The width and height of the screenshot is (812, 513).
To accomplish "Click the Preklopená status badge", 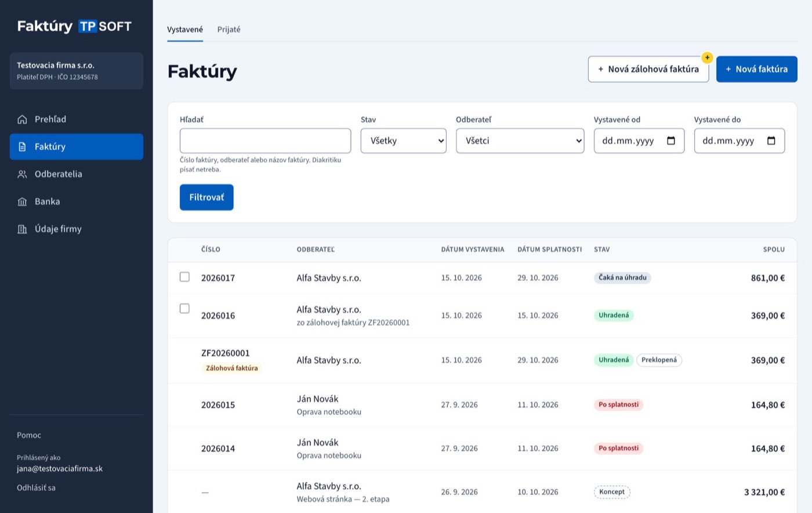I will point(659,360).
